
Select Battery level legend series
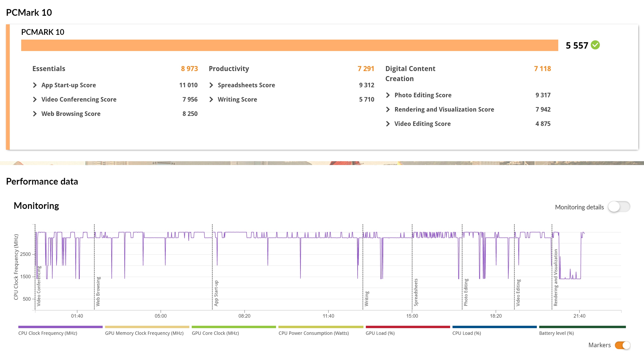pos(583,331)
